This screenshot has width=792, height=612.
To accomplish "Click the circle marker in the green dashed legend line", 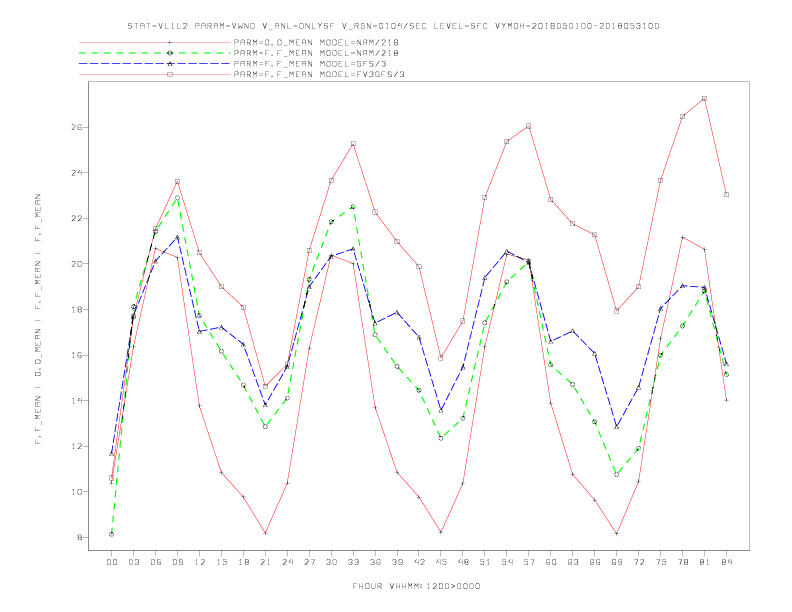I will tap(170, 53).
